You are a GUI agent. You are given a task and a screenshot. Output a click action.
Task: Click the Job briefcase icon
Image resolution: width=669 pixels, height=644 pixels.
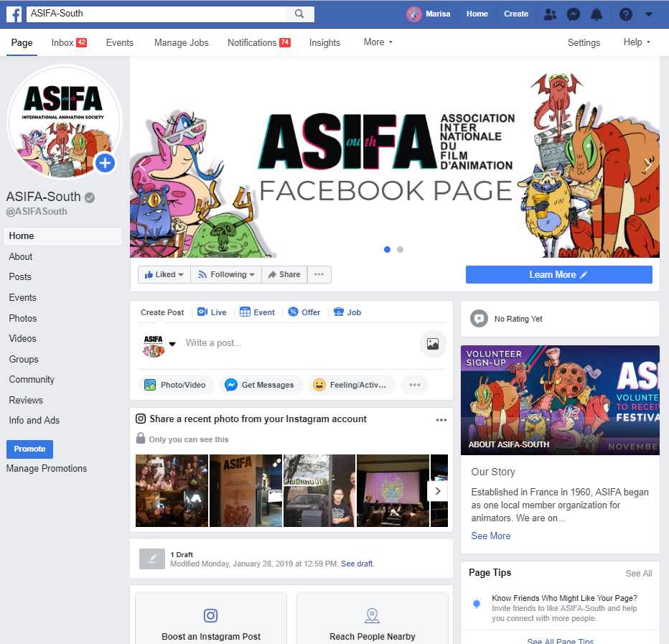[x=338, y=312]
